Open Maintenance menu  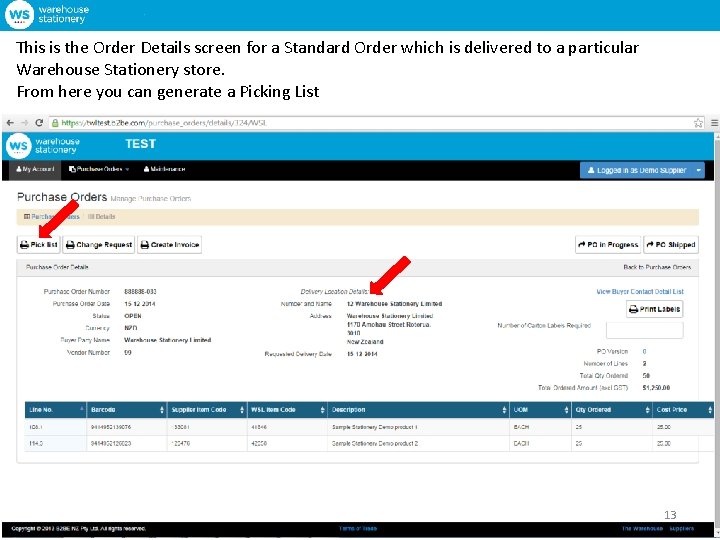click(164, 169)
